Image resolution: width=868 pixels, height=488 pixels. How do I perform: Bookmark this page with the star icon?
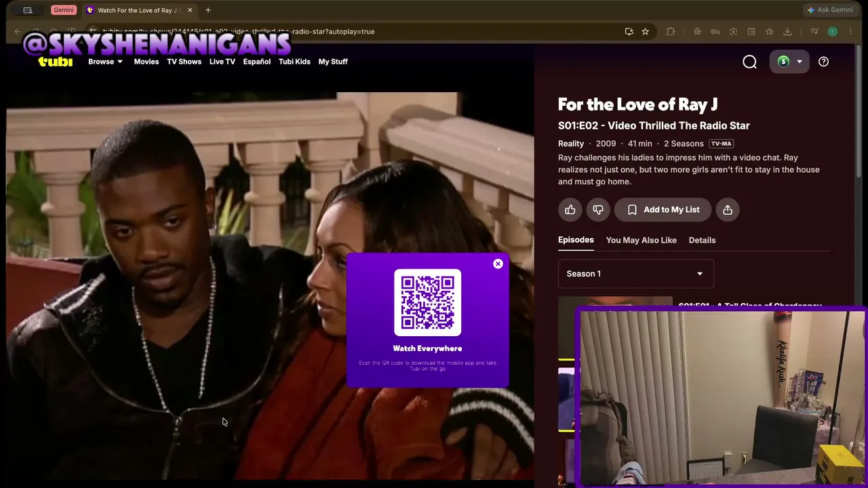[x=645, y=31]
